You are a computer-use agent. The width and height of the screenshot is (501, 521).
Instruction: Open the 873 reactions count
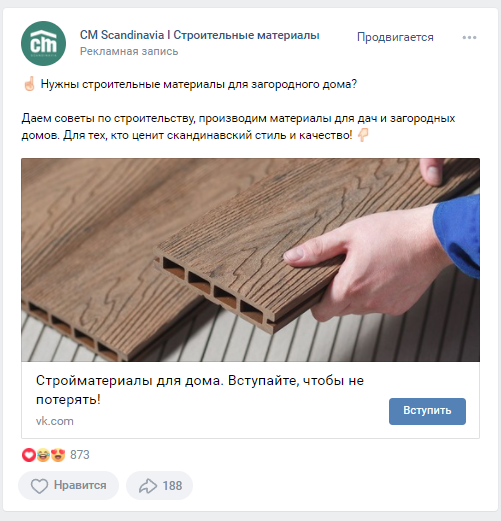click(80, 455)
